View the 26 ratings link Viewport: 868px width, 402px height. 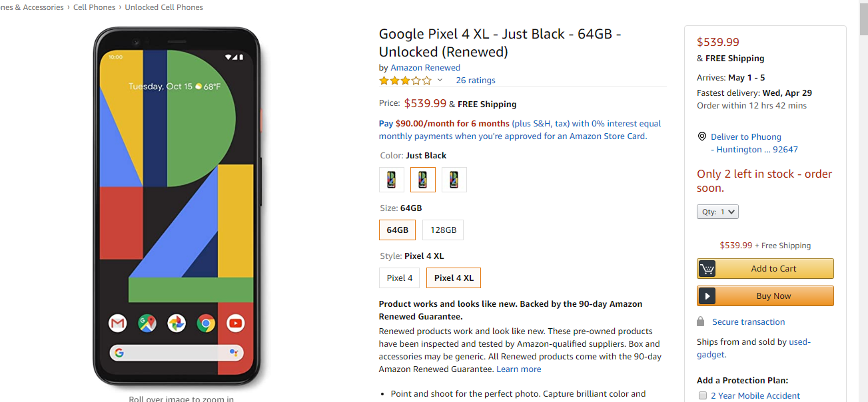pyautogui.click(x=476, y=81)
